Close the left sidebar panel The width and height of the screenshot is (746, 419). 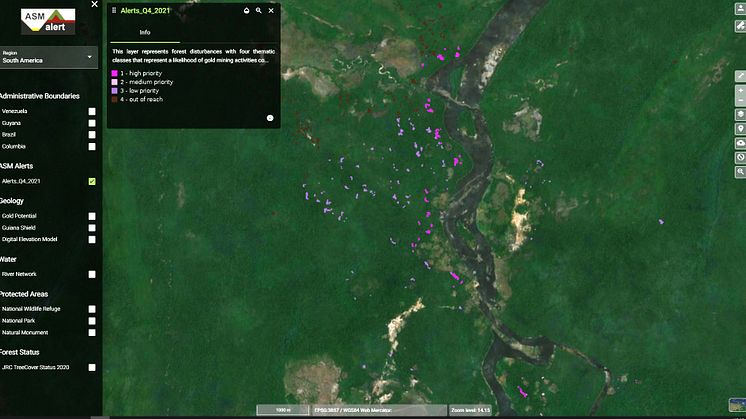pos(94,5)
